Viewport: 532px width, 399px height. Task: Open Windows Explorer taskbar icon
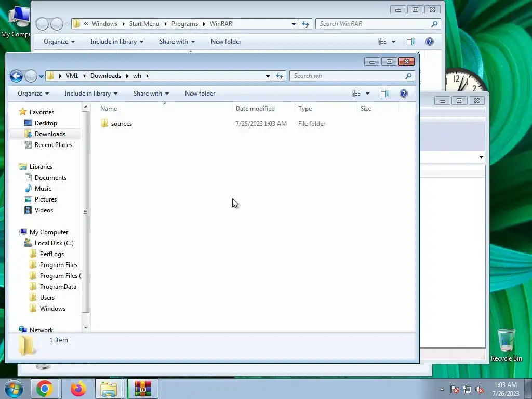click(x=109, y=389)
